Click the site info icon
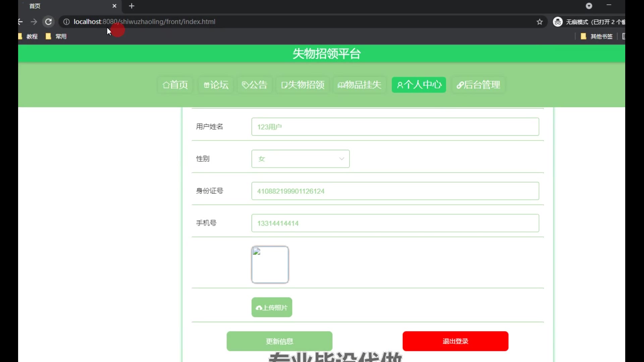Viewport: 644px width, 362px height. click(66, 22)
